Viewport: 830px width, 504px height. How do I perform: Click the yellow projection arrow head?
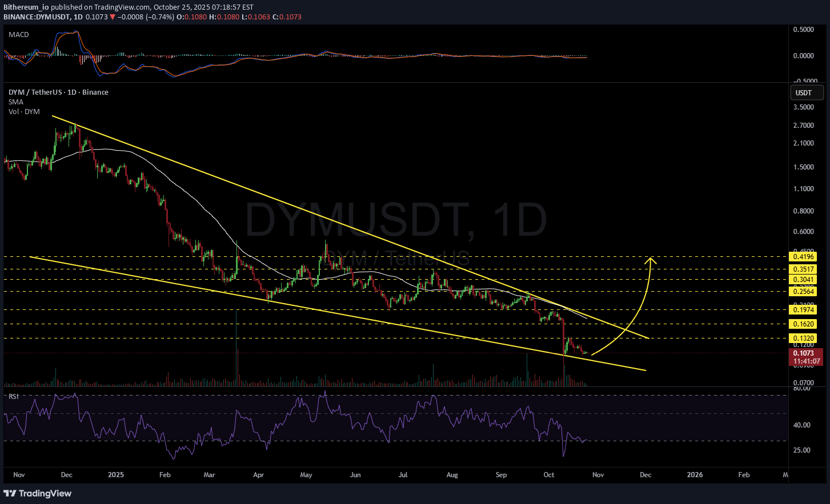650,261
